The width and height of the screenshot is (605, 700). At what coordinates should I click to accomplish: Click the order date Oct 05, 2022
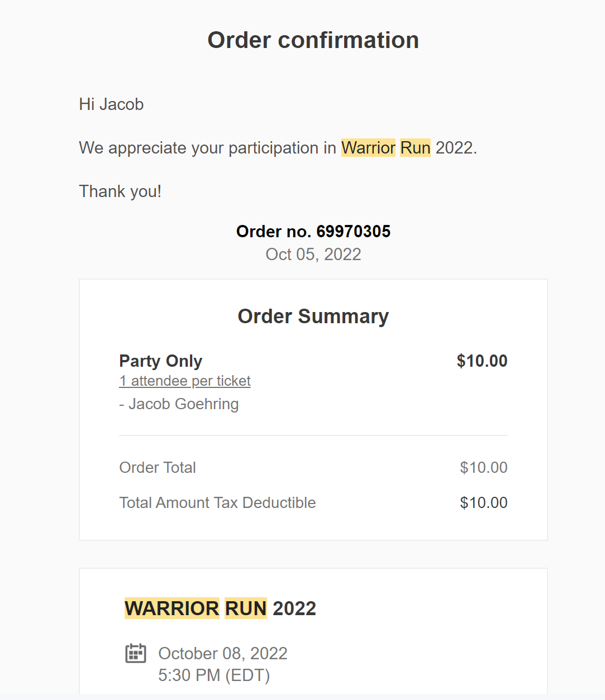point(313,255)
